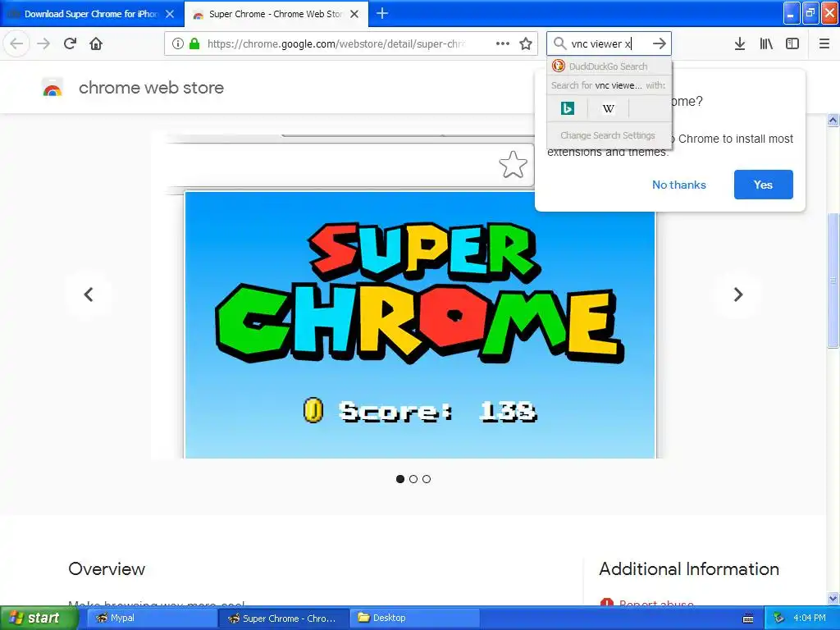Submit search with the go arrow
The height and width of the screenshot is (630, 840).
(659, 43)
